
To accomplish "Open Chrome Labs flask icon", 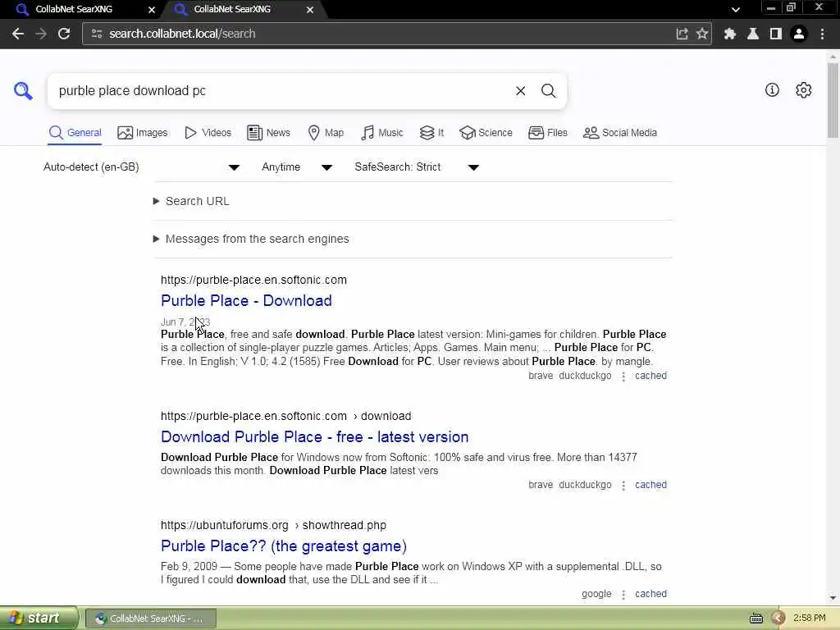I will pyautogui.click(x=753, y=34).
